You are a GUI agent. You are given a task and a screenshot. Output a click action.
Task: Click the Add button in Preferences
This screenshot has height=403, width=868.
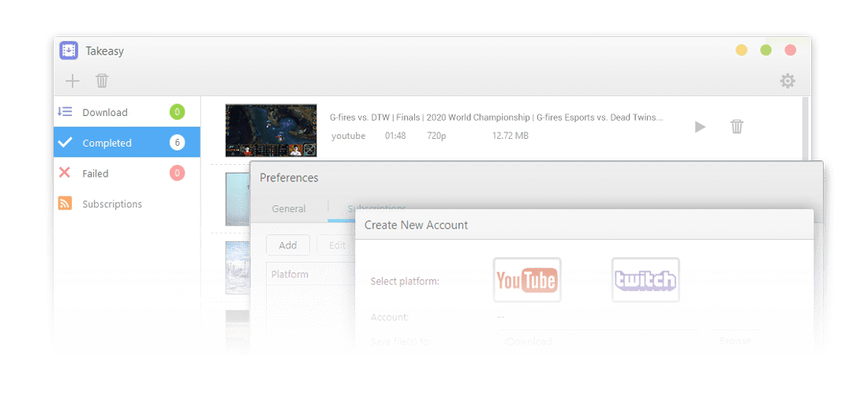[287, 245]
